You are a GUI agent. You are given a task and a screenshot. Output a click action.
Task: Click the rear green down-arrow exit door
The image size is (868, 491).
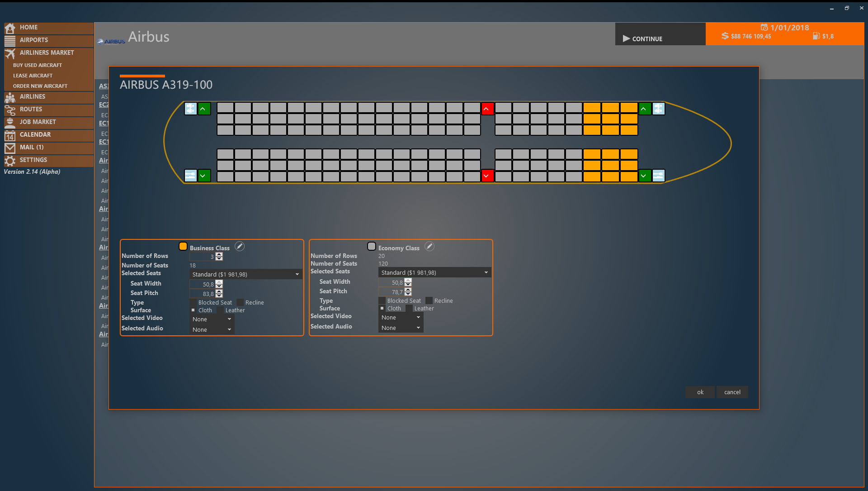pos(645,176)
